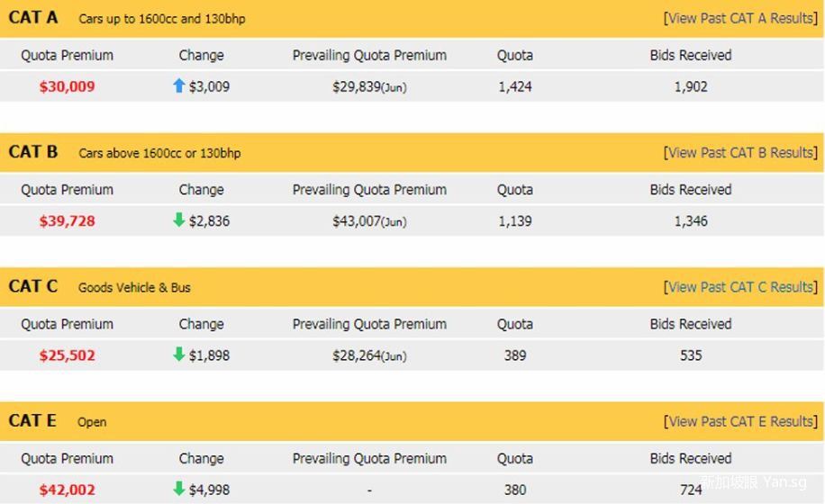Image resolution: width=825 pixels, height=504 pixels.
Task: Click the green down arrow in CAT E
Action: pos(178,489)
